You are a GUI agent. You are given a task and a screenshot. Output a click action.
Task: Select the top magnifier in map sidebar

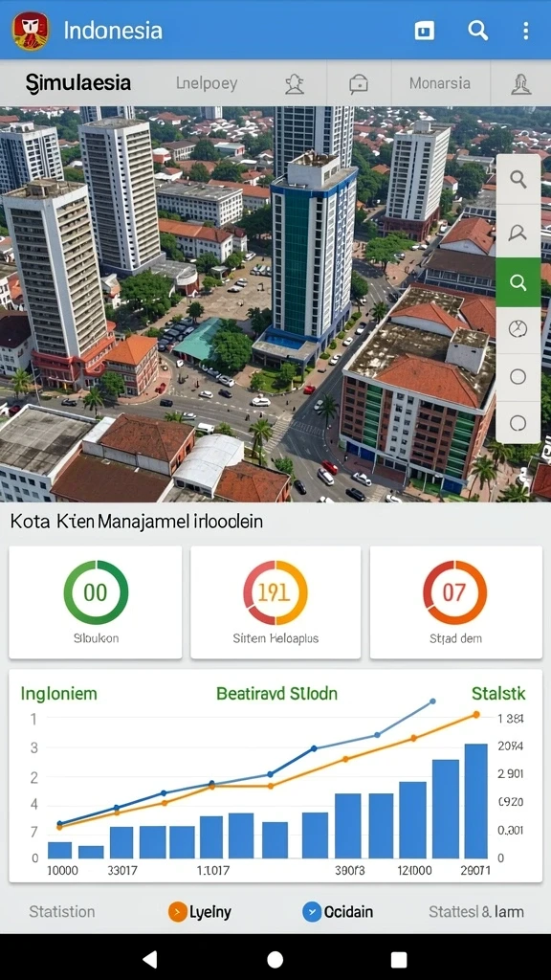click(518, 179)
